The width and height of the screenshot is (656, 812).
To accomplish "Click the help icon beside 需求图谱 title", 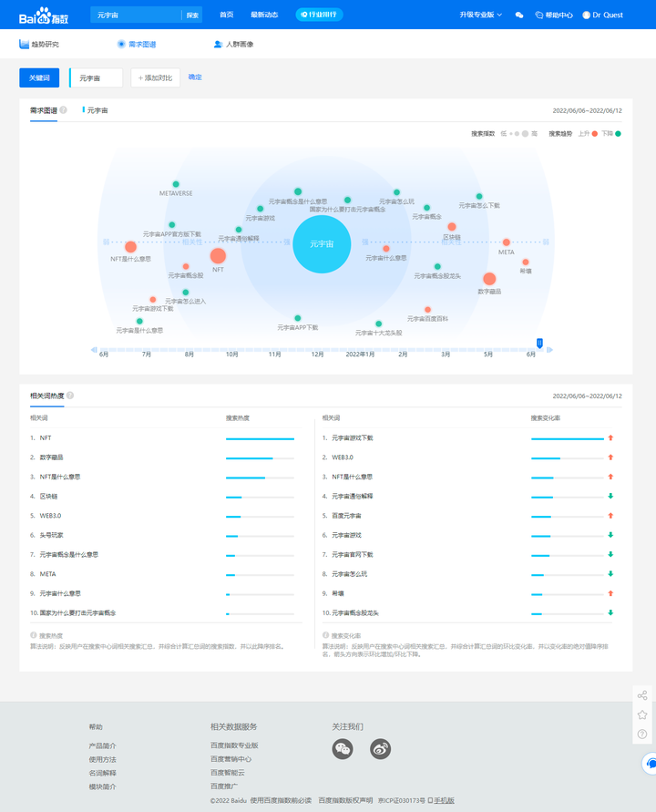I will (64, 110).
